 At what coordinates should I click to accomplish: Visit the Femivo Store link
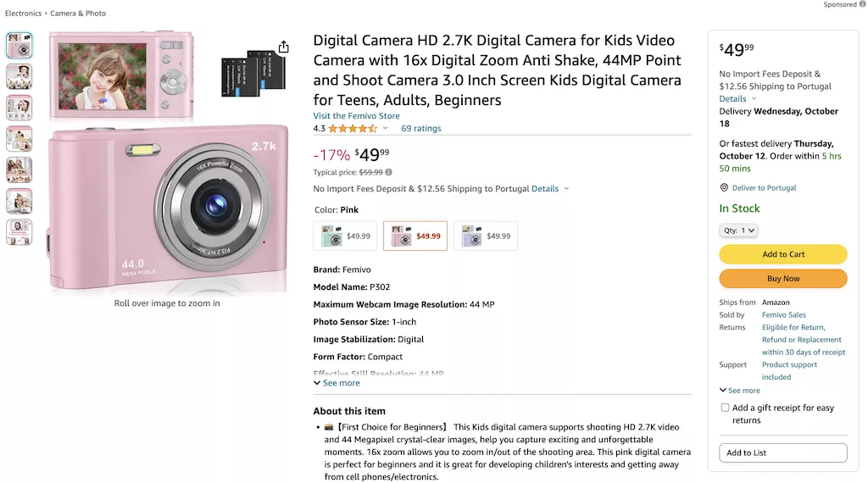pyautogui.click(x=357, y=115)
